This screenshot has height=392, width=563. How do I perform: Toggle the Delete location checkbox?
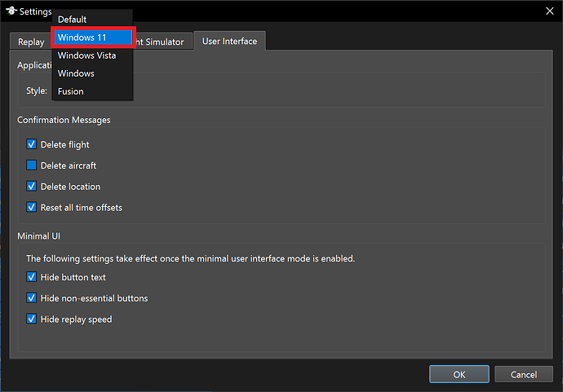pos(32,187)
